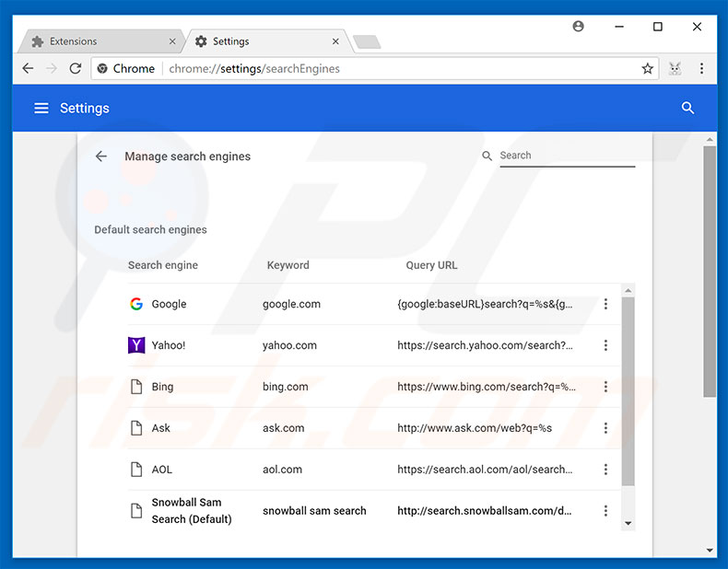Click the keyword aol.com

pyautogui.click(x=282, y=470)
